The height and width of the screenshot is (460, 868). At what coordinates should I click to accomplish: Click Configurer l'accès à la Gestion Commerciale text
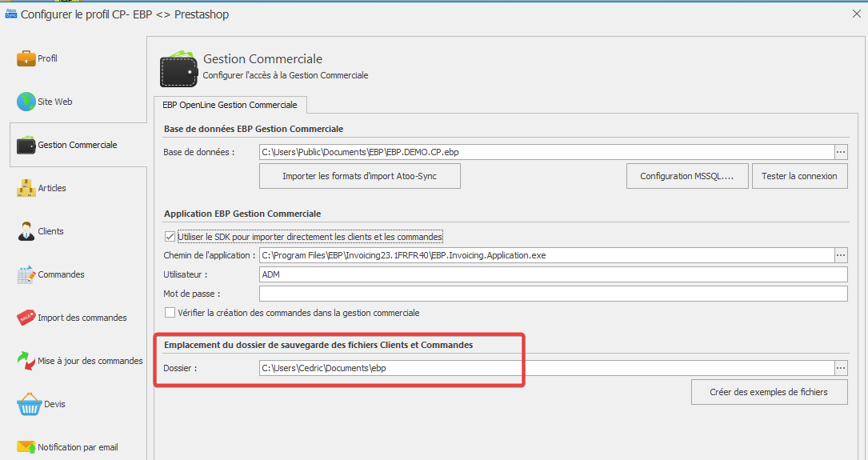[x=285, y=75]
